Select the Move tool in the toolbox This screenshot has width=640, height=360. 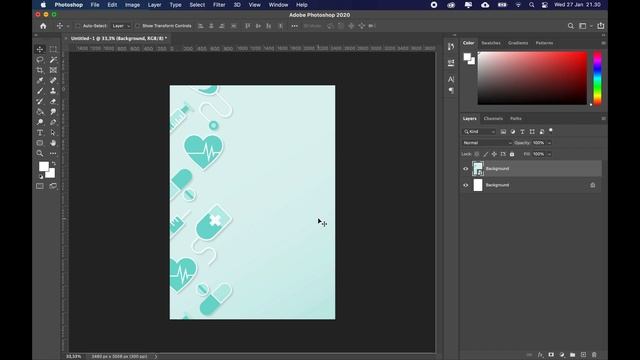[x=40, y=49]
